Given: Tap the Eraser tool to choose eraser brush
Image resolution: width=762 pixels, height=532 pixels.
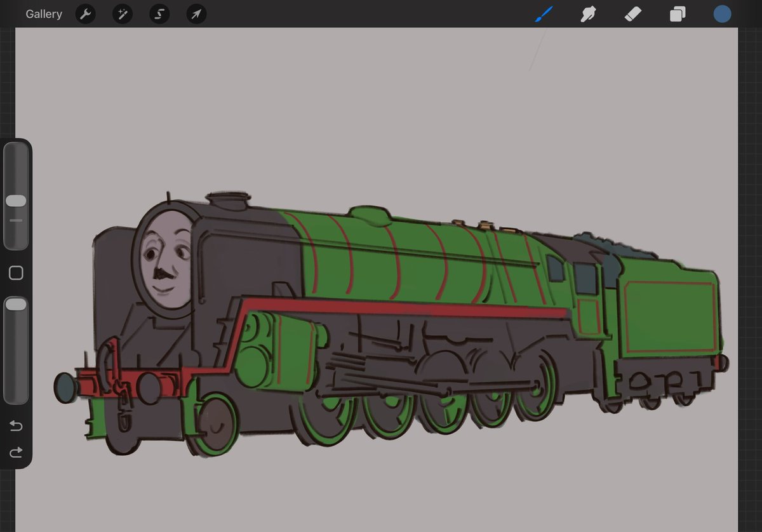Looking at the screenshot, I should (x=632, y=13).
